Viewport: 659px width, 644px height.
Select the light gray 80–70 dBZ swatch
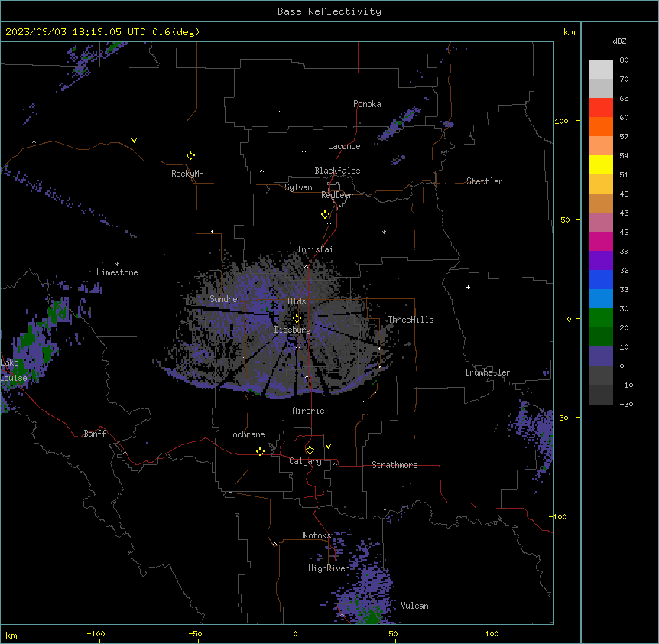(x=601, y=70)
